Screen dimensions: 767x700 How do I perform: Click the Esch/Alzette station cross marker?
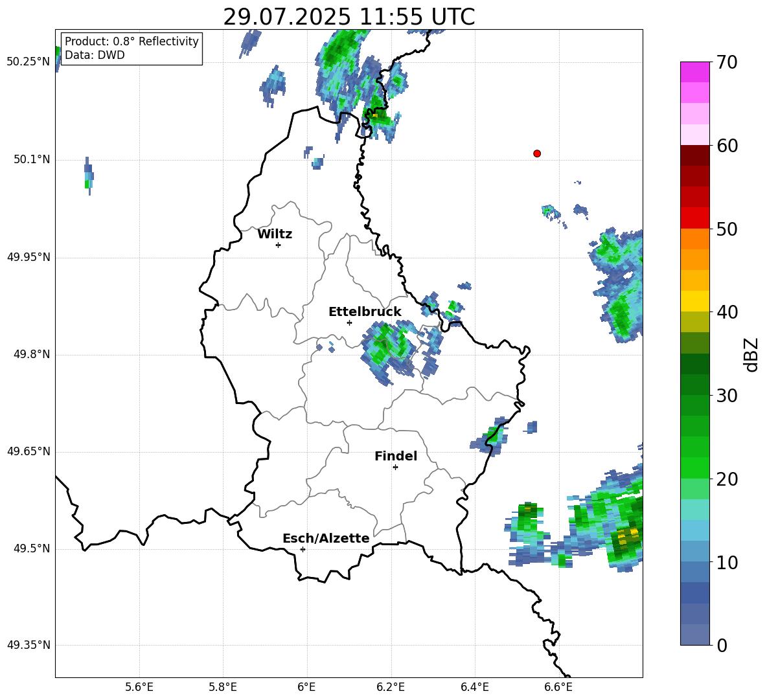coord(303,549)
